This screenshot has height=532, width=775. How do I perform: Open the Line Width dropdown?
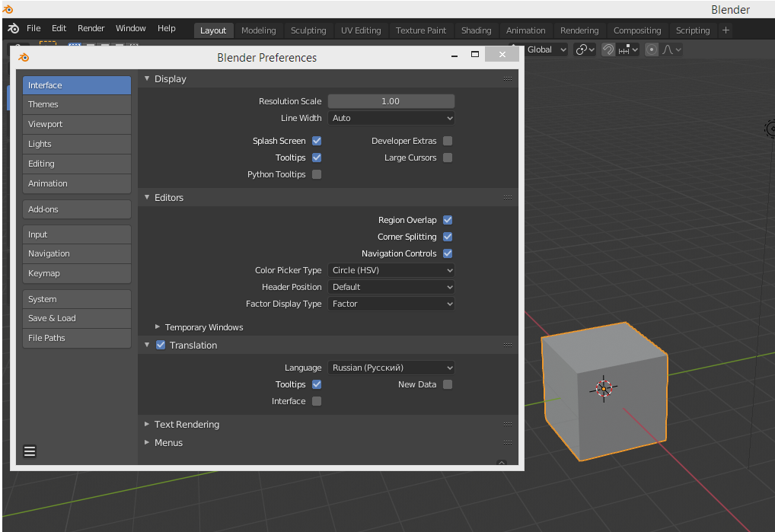(391, 118)
